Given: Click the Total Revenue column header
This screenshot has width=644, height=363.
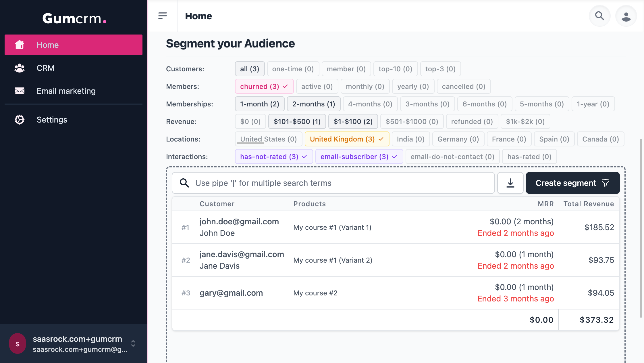Looking at the screenshot, I should (x=589, y=204).
